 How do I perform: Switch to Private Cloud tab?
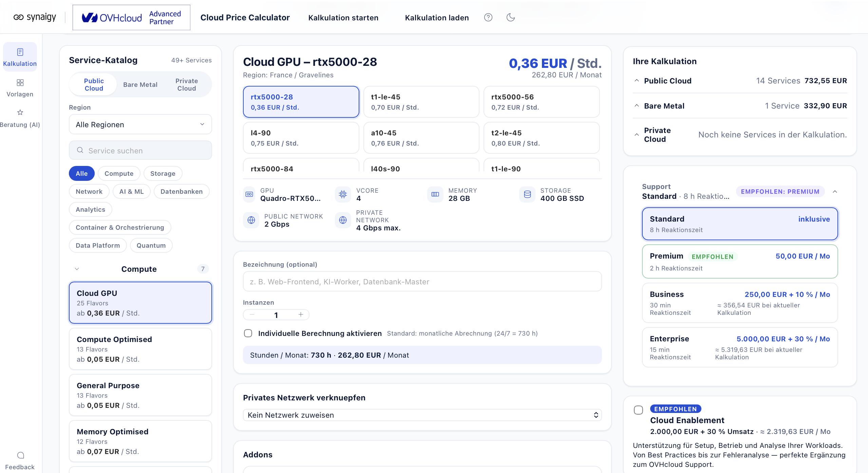187,84
